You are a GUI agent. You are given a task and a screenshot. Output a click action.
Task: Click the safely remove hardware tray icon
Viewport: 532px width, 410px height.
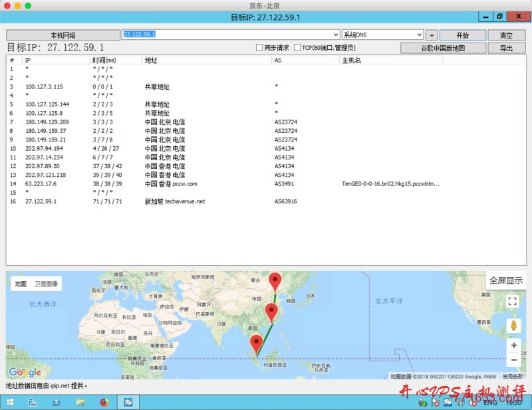[x=423, y=403]
